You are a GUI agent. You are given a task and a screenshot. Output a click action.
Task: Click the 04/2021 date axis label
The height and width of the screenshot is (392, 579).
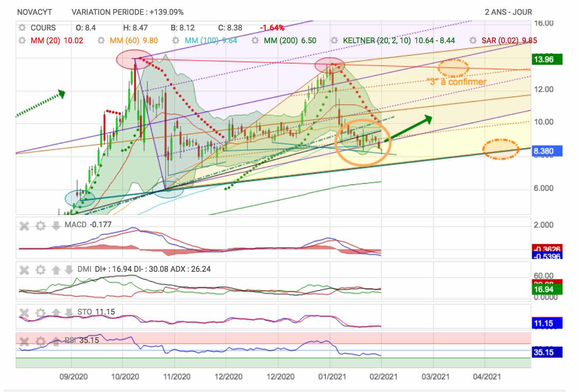(x=487, y=377)
